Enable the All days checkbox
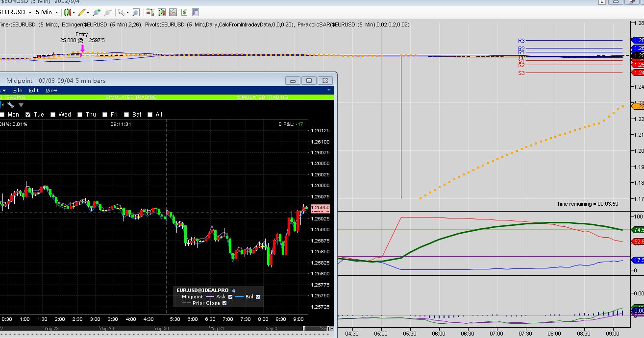Viewport: 644px width, 338px height. 150,115
